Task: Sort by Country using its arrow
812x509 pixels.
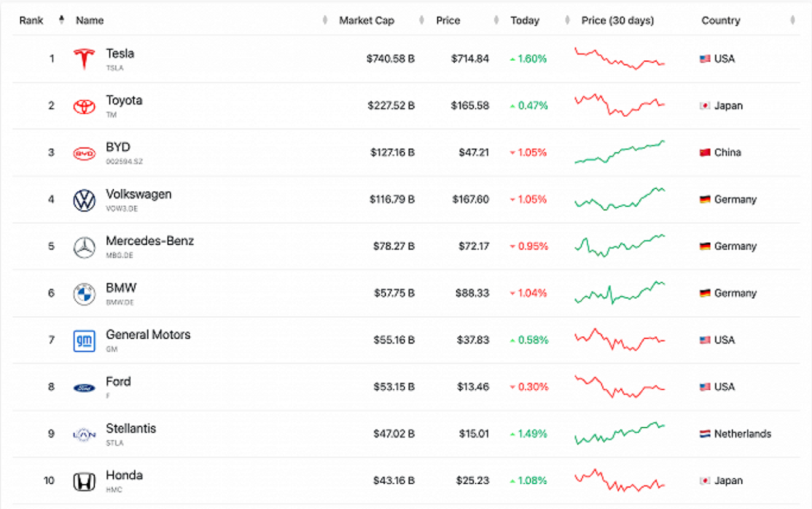Action: coord(793,20)
